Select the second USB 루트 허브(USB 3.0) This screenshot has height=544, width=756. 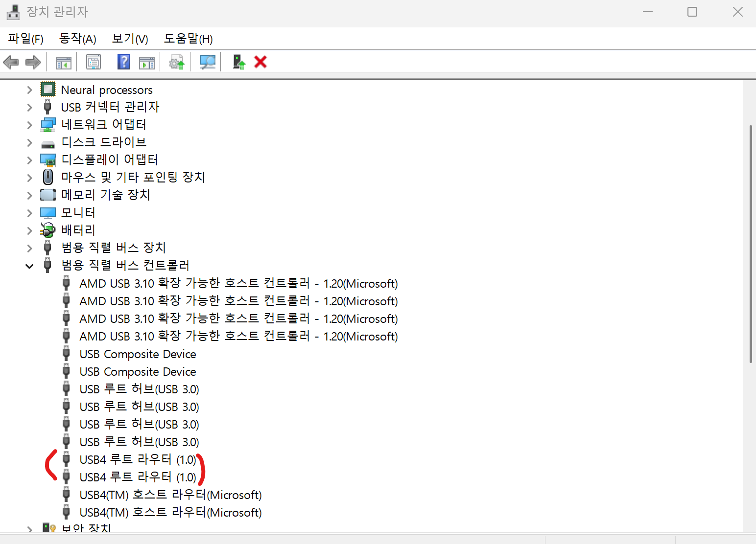[x=139, y=407]
